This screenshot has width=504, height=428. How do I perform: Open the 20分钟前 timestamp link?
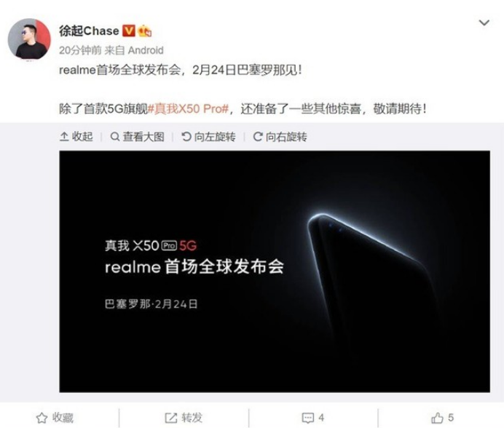click(x=80, y=50)
